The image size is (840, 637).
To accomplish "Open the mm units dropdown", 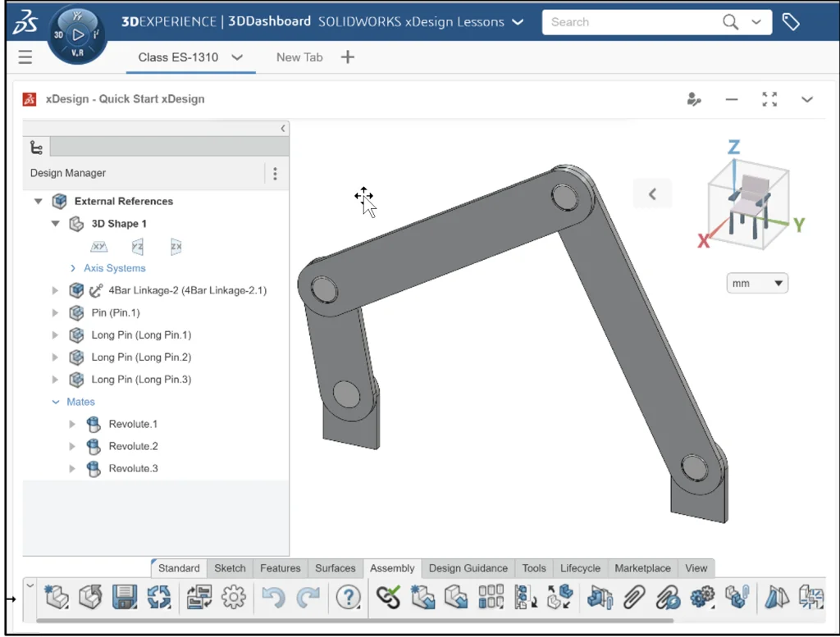I will (756, 282).
